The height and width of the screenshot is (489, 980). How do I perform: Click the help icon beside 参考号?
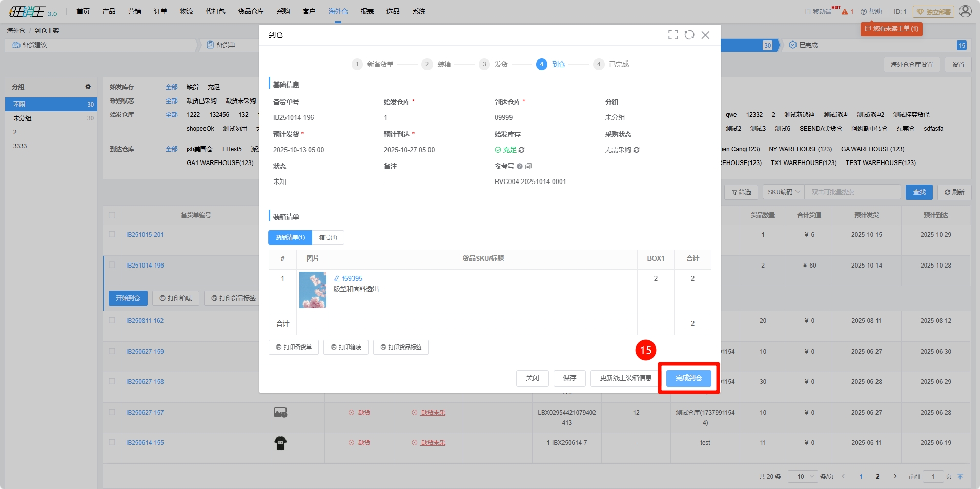pos(520,166)
